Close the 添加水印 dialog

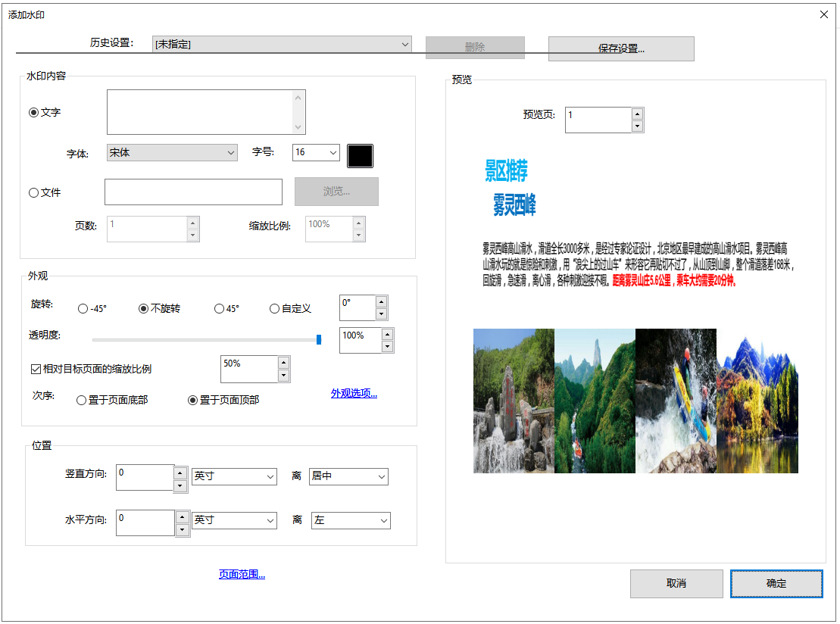point(824,14)
